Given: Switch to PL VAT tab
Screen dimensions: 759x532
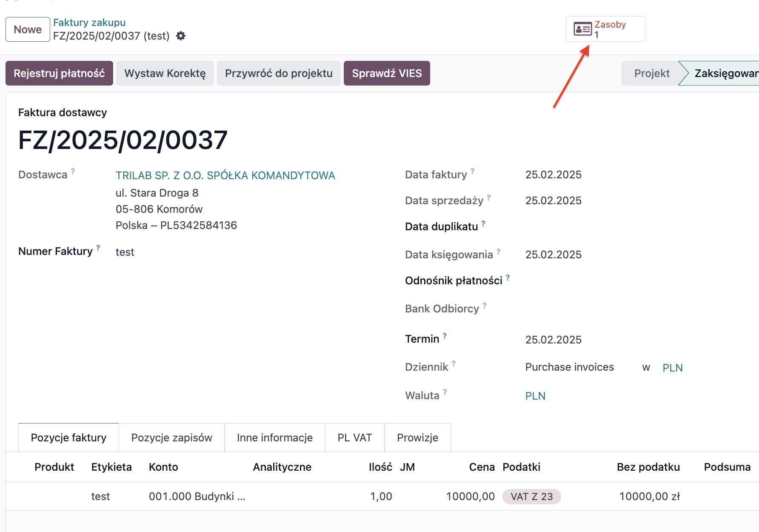Looking at the screenshot, I should [355, 438].
